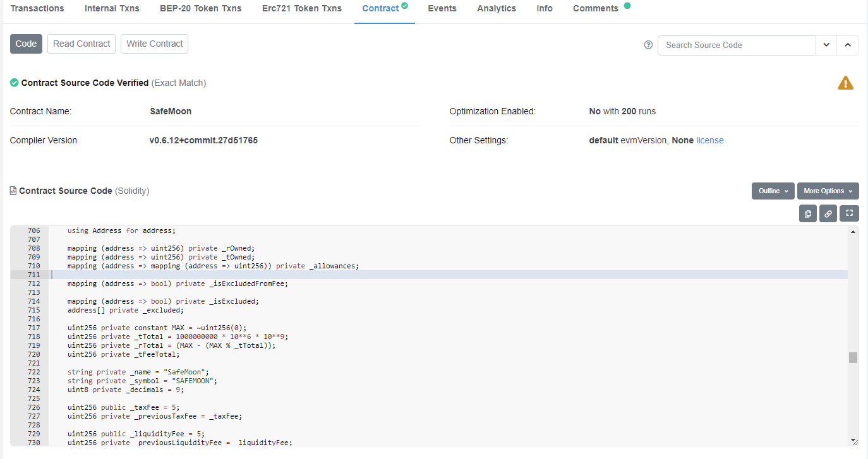
Task: Click the help question mark icon
Action: click(x=648, y=45)
